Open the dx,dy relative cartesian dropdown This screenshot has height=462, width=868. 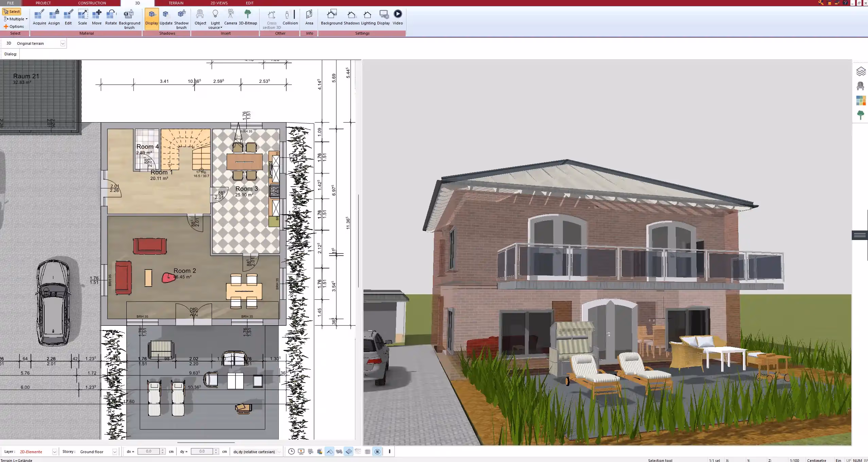click(279, 452)
